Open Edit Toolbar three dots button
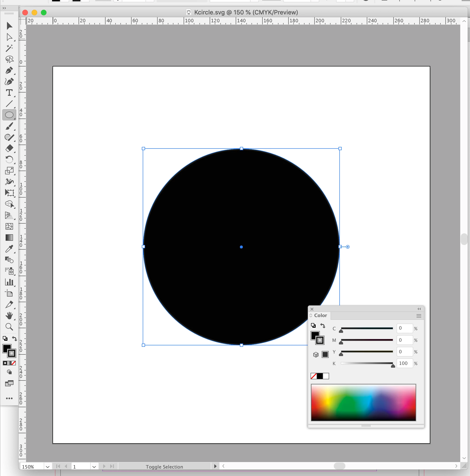 point(9,398)
